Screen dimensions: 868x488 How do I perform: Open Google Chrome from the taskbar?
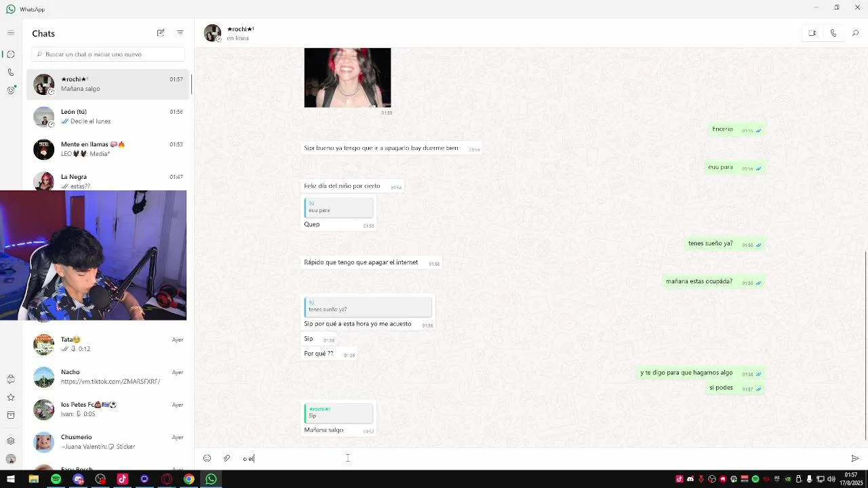click(189, 479)
